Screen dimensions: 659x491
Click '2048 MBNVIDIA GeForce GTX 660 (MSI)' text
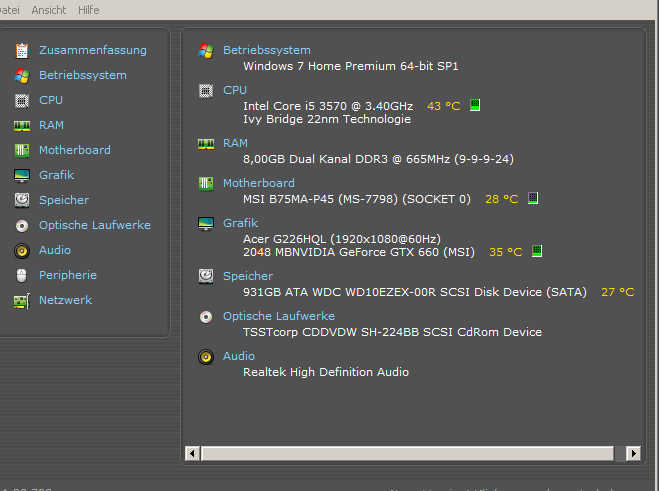[359, 252]
